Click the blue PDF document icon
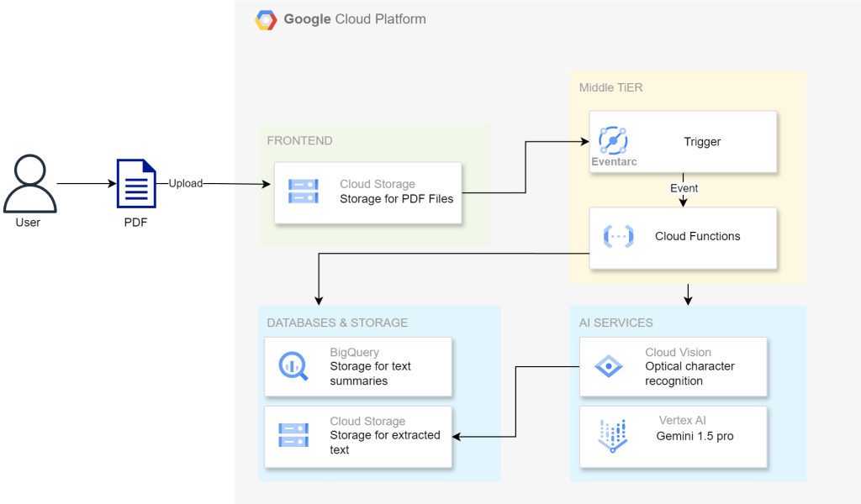Image resolution: width=861 pixels, height=504 pixels. (136, 183)
